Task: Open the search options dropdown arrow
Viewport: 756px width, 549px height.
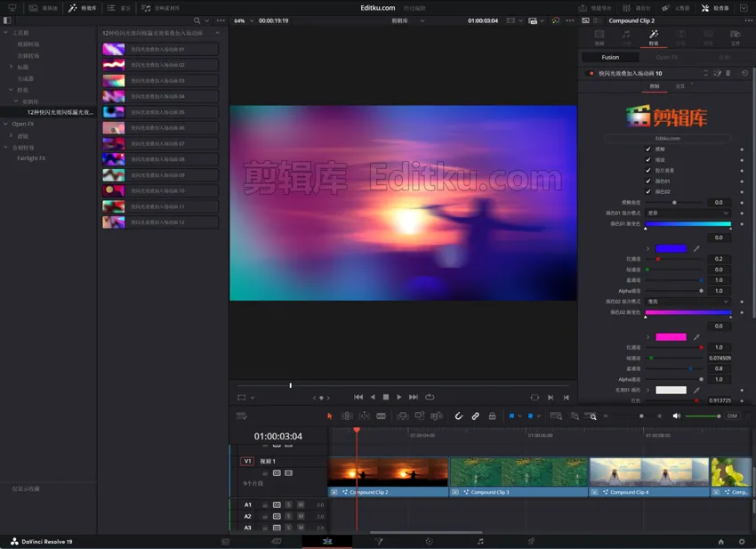Action: pyautogui.click(x=207, y=20)
